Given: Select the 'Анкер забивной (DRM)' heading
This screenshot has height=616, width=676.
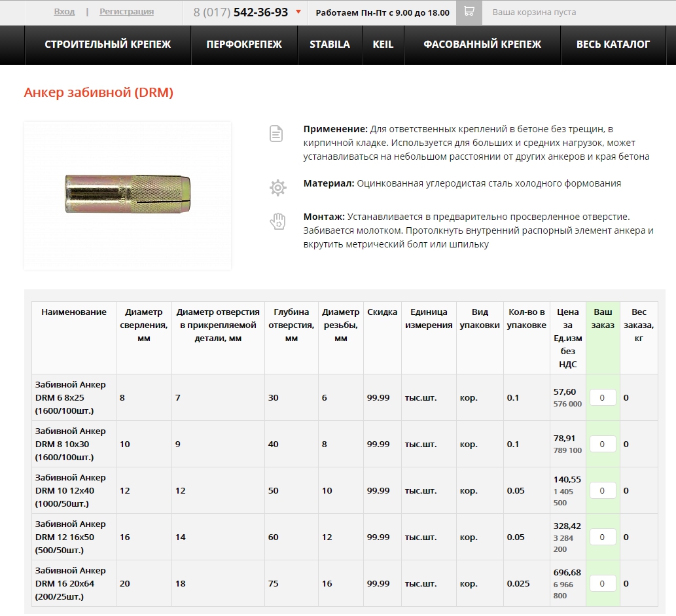Looking at the screenshot, I should 98,92.
